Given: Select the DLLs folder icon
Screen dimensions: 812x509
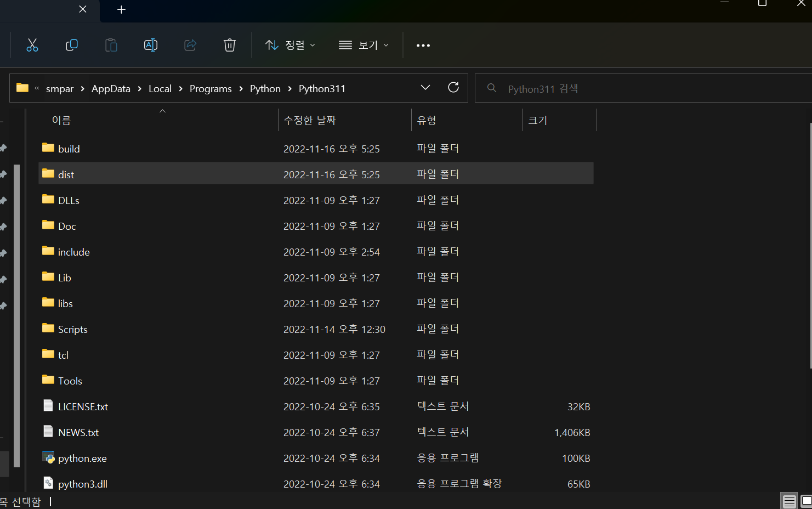Looking at the screenshot, I should point(48,199).
